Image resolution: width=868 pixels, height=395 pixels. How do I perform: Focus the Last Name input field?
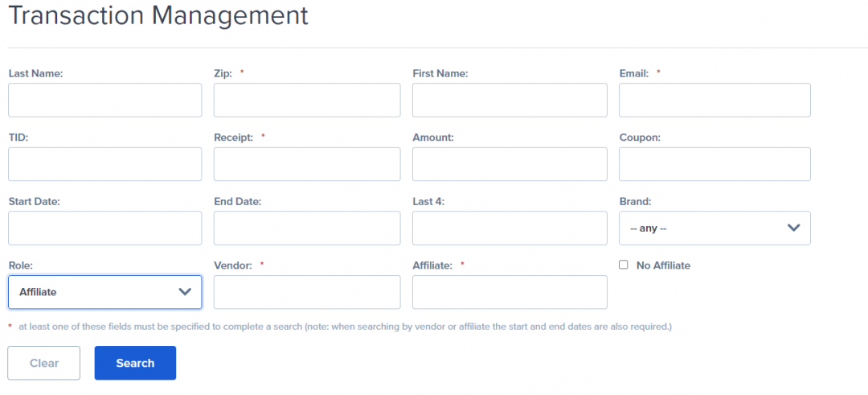[x=104, y=100]
